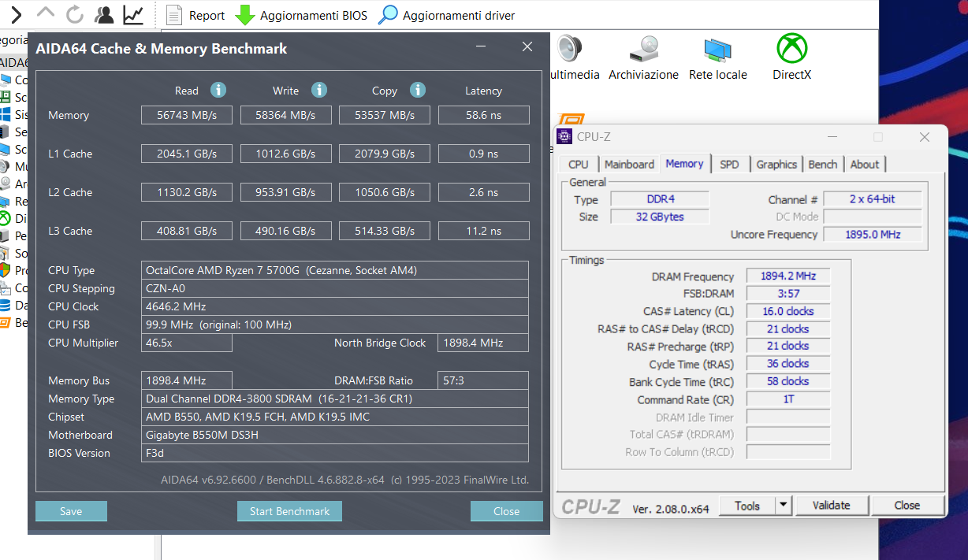Click the Tools button in CPU-Z

point(747,506)
